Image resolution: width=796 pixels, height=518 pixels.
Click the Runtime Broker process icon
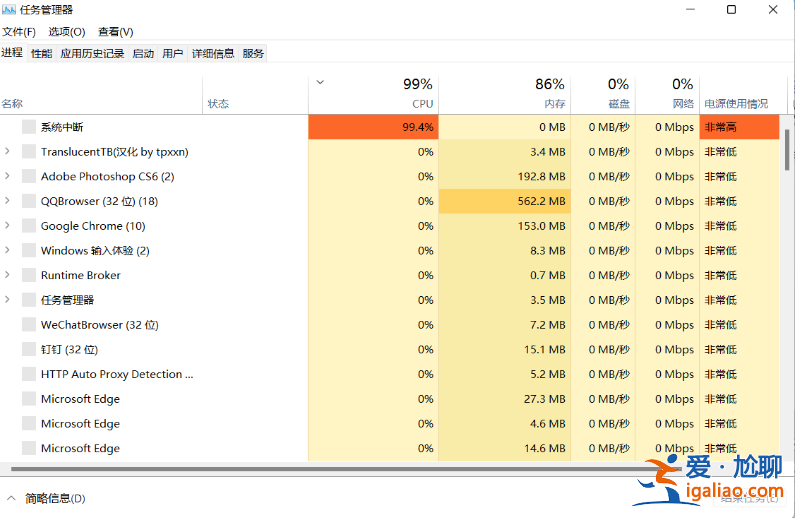click(29, 275)
